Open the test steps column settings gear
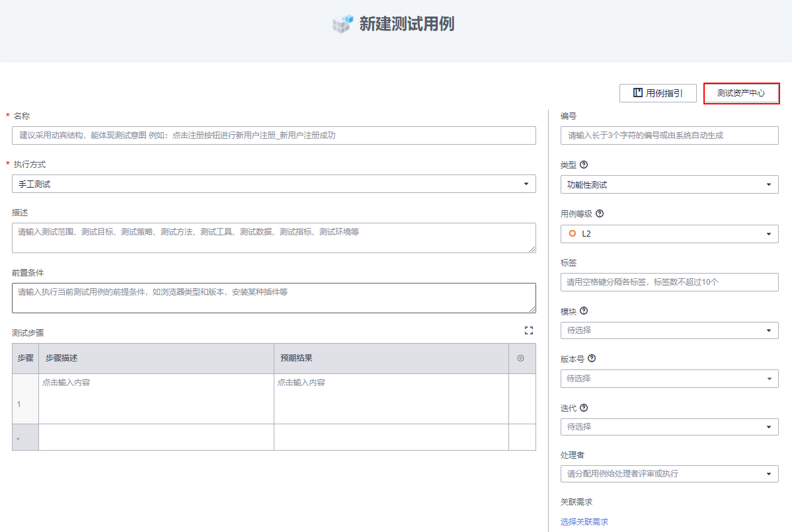This screenshot has width=792, height=532. [x=521, y=358]
